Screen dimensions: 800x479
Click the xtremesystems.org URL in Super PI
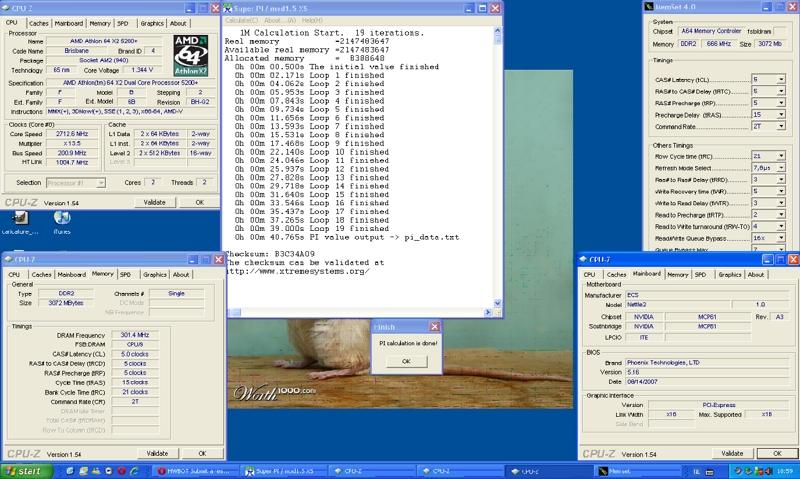click(x=297, y=271)
